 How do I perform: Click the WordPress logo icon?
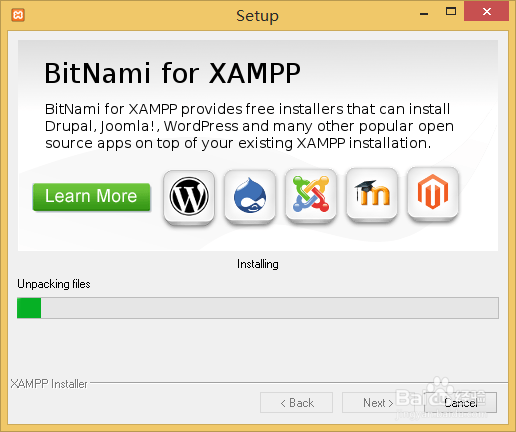[x=189, y=196]
